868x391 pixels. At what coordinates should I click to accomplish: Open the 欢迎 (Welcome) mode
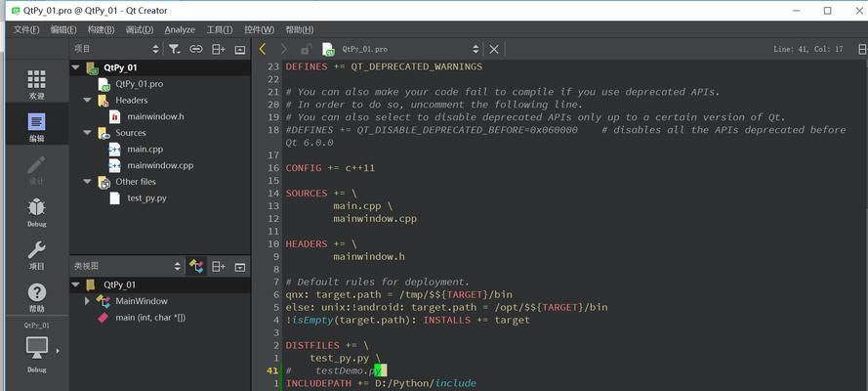point(36,84)
